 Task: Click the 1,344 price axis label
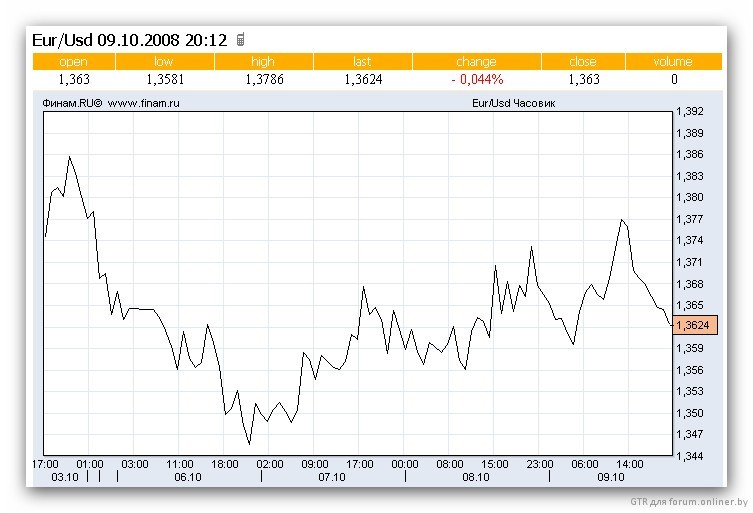pos(690,456)
